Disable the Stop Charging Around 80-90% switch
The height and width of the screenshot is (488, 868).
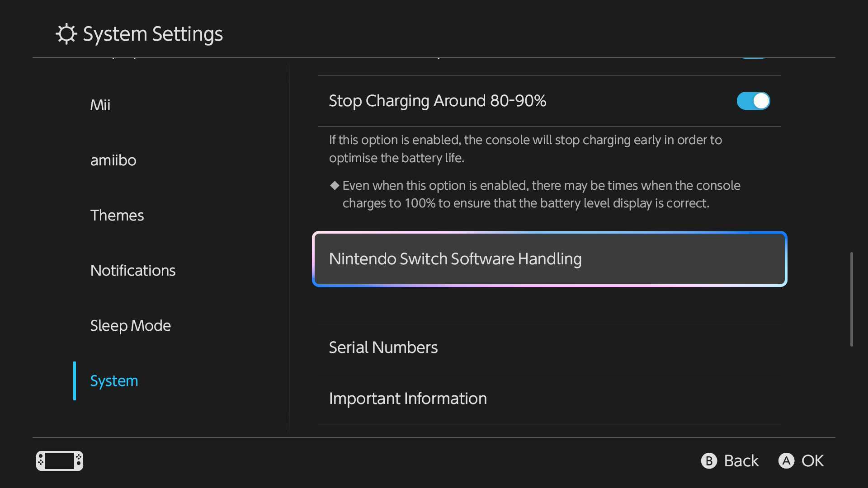pos(753,101)
